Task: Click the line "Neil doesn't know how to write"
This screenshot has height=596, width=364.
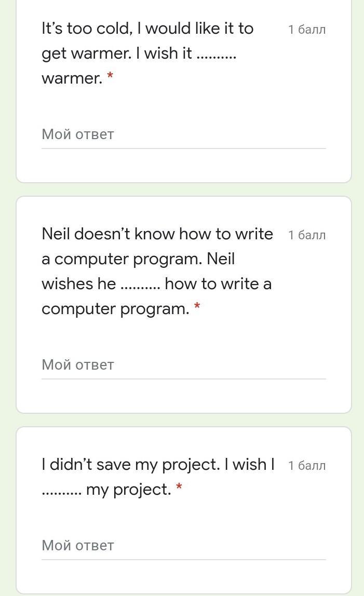Action: coord(157,234)
